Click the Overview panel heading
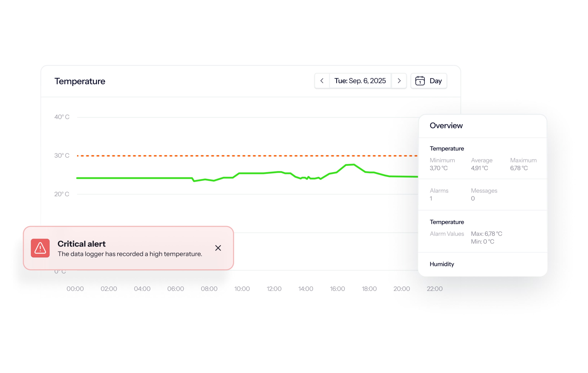This screenshot has width=588, height=373. click(x=446, y=125)
